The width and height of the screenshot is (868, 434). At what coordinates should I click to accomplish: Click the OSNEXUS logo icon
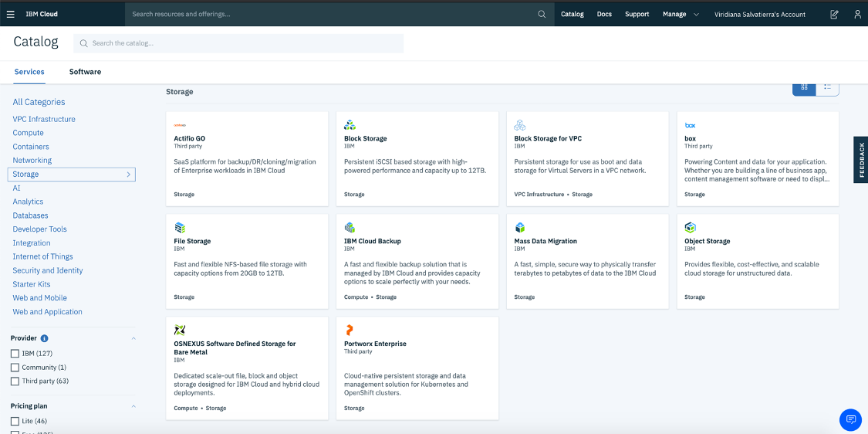pos(180,330)
